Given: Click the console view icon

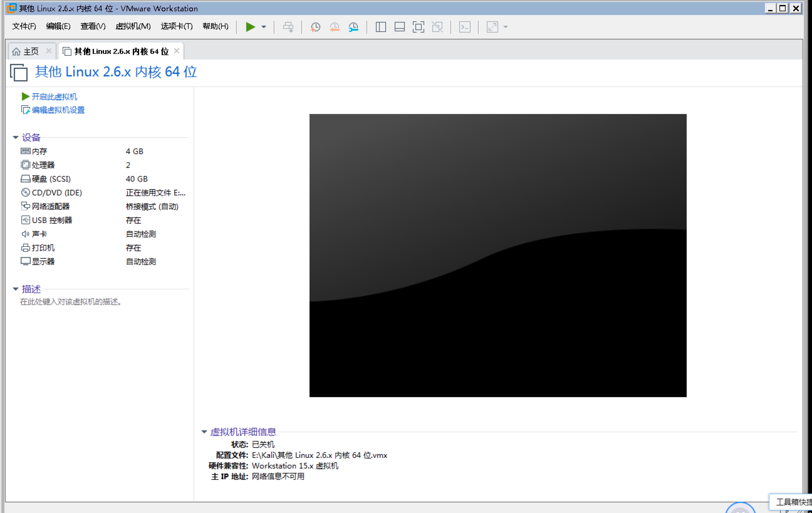Looking at the screenshot, I should (465, 27).
